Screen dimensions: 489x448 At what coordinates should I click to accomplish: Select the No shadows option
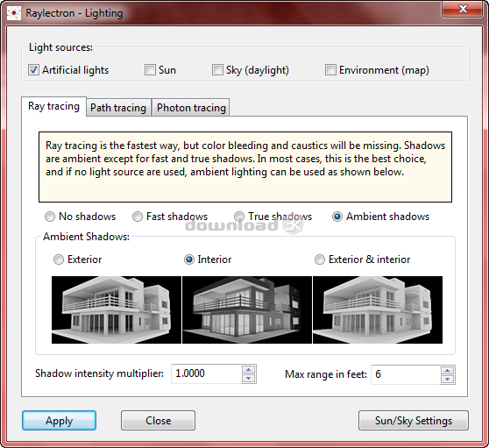coord(50,217)
